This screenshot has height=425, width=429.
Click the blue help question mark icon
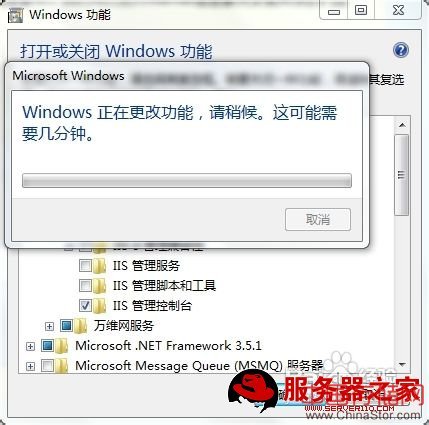[x=401, y=51]
